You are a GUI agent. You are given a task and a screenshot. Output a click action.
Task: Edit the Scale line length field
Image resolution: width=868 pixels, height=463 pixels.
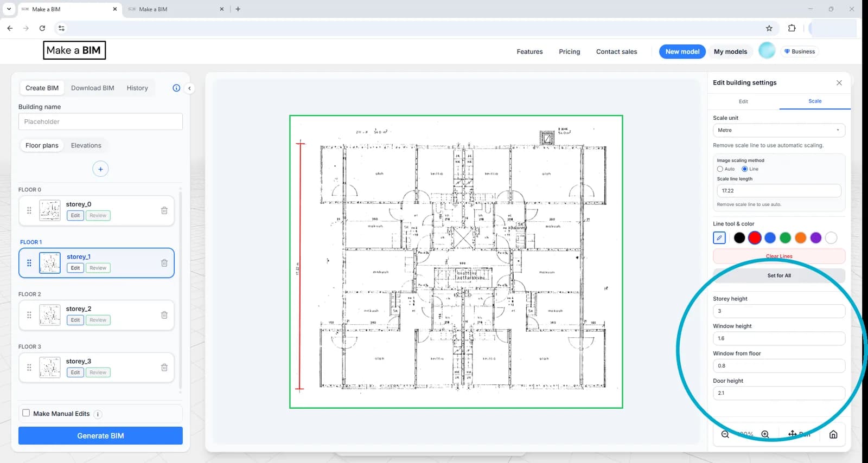click(x=778, y=191)
